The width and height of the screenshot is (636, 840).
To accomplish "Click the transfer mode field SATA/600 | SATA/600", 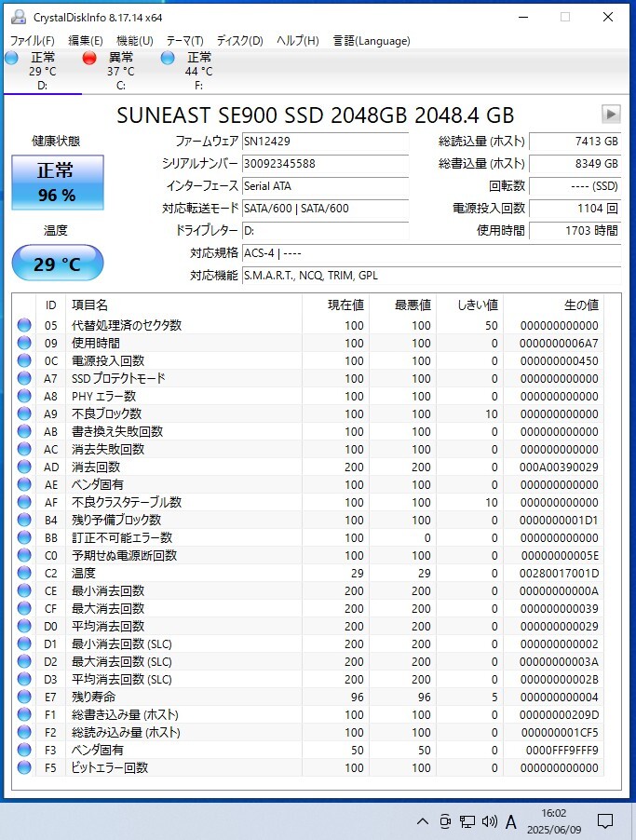I will [325, 209].
